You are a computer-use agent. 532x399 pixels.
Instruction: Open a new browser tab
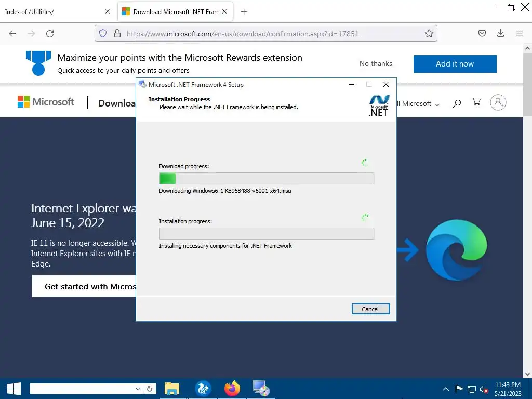point(244,12)
